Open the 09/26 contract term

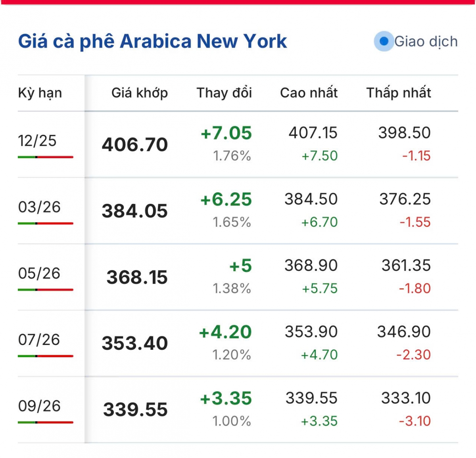click(39, 406)
